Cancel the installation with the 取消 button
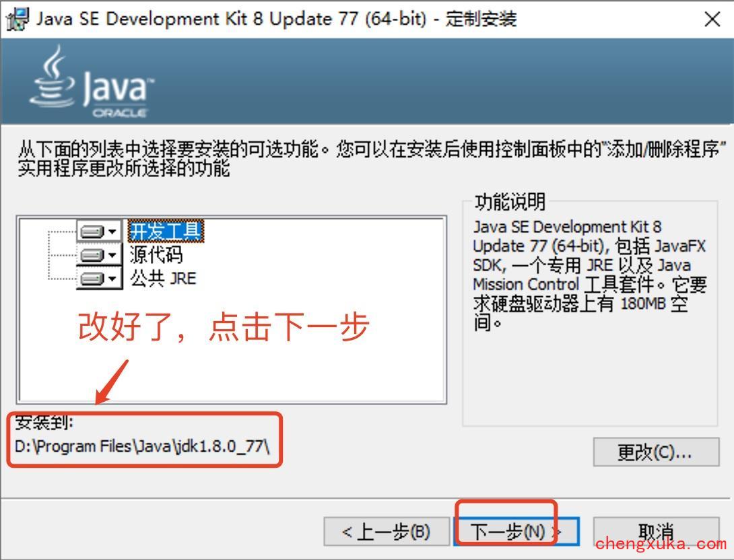 click(x=656, y=532)
